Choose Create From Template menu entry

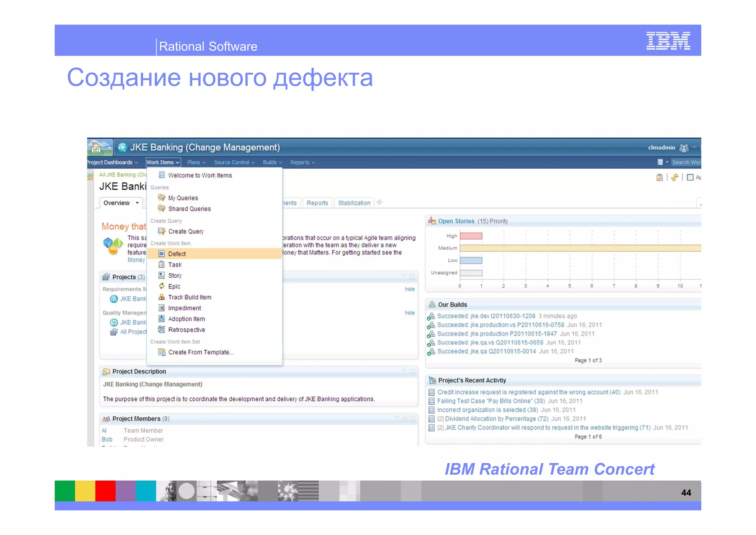click(214, 352)
